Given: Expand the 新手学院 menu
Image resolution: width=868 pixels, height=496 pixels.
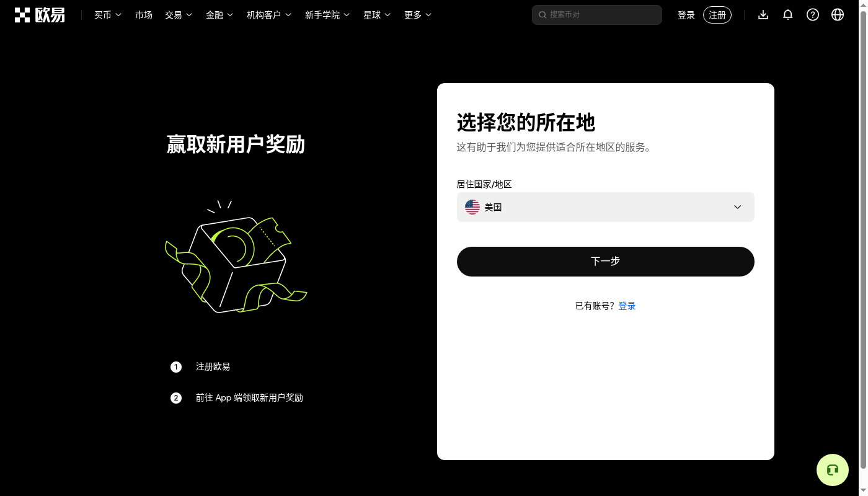Looking at the screenshot, I should click(x=327, y=15).
